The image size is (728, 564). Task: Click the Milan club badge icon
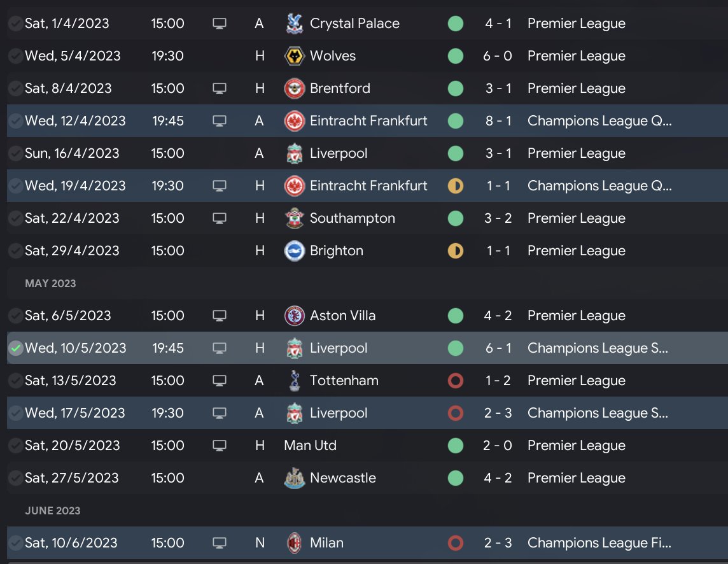coord(293,543)
